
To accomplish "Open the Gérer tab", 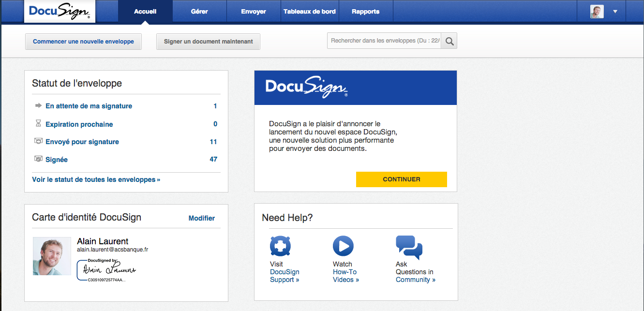I will click(x=199, y=12).
